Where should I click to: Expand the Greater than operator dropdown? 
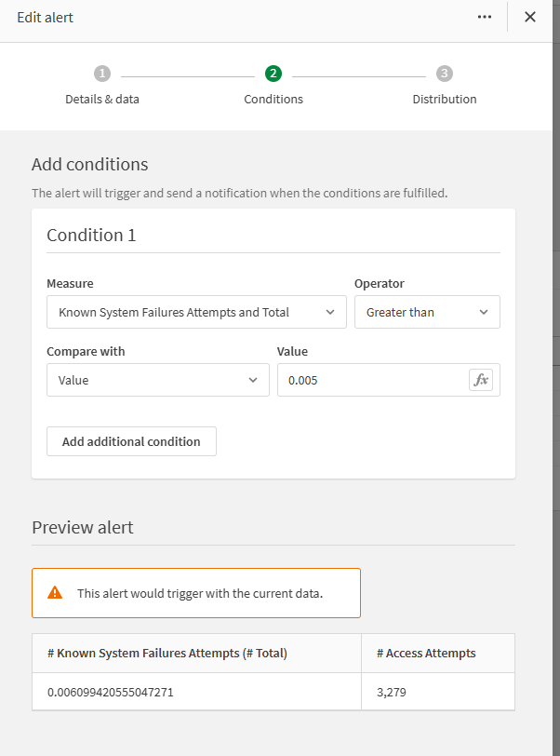(427, 312)
